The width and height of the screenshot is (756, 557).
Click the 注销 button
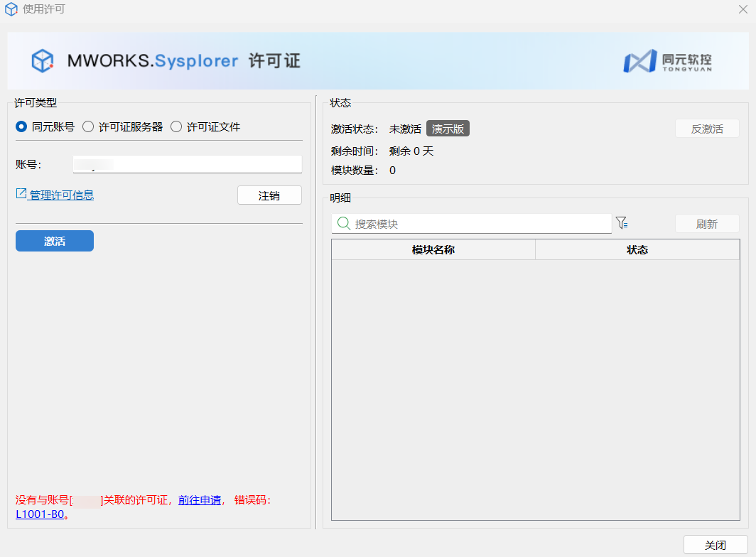269,195
